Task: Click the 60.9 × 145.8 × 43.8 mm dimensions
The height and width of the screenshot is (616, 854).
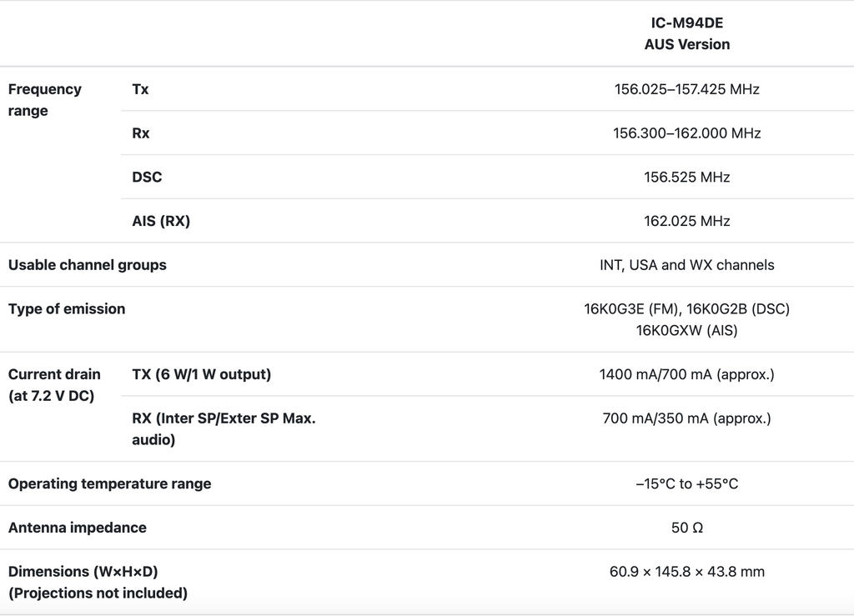Action: click(686, 572)
